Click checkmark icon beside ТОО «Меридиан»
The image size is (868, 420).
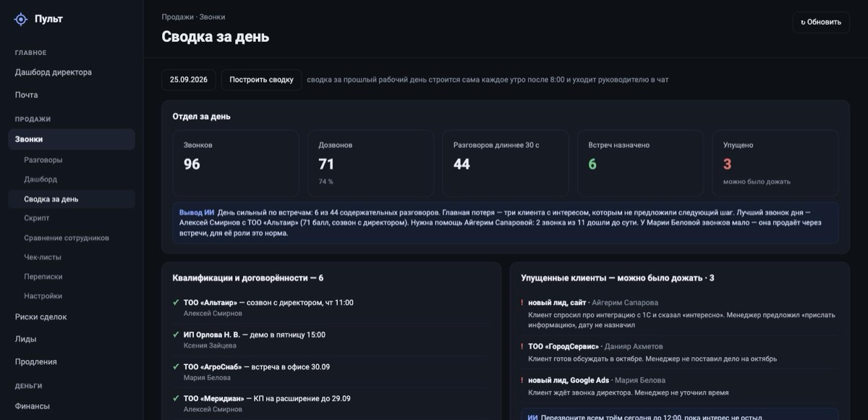(x=176, y=398)
